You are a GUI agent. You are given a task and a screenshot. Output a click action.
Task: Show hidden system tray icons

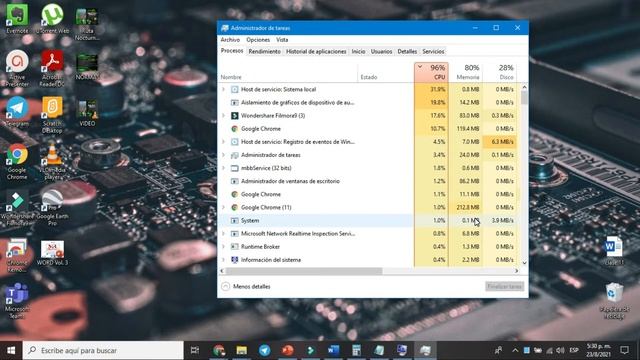(515, 350)
